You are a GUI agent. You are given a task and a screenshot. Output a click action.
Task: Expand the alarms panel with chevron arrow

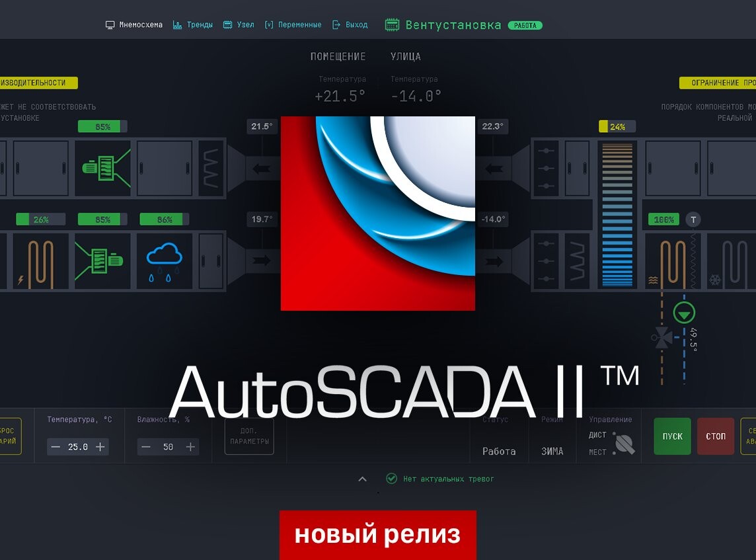tap(362, 479)
